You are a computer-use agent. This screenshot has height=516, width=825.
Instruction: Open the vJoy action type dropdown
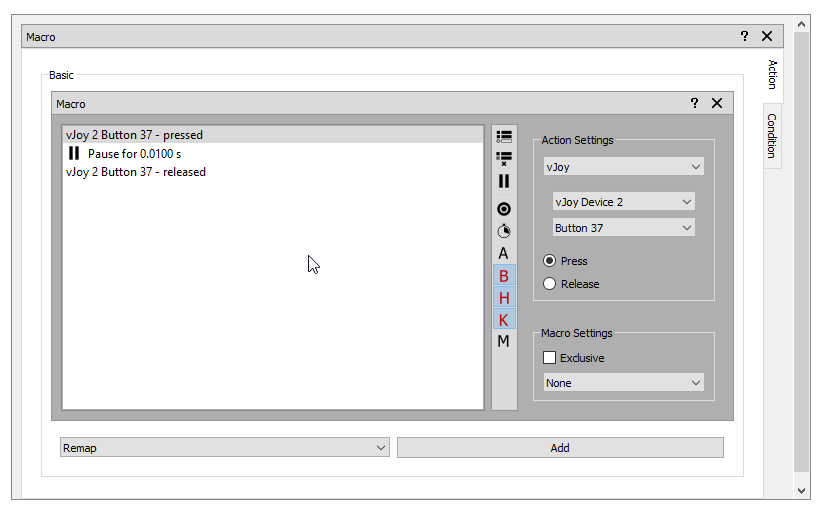point(623,167)
